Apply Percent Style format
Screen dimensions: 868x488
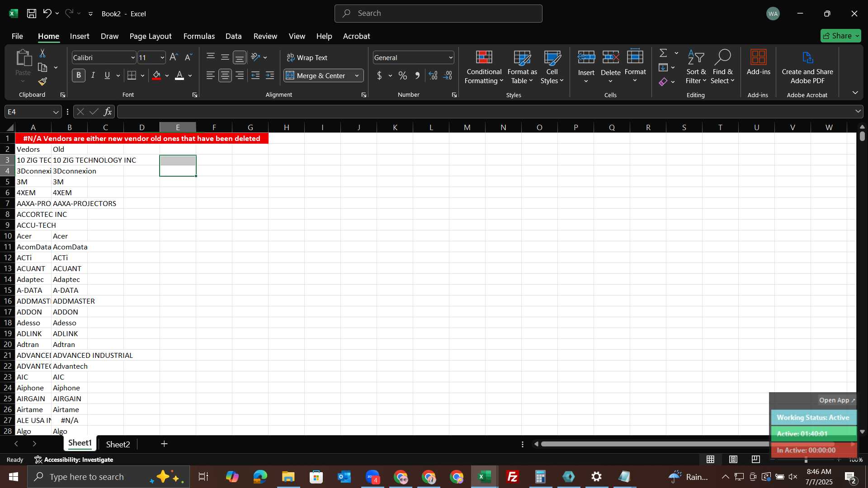pyautogui.click(x=402, y=75)
